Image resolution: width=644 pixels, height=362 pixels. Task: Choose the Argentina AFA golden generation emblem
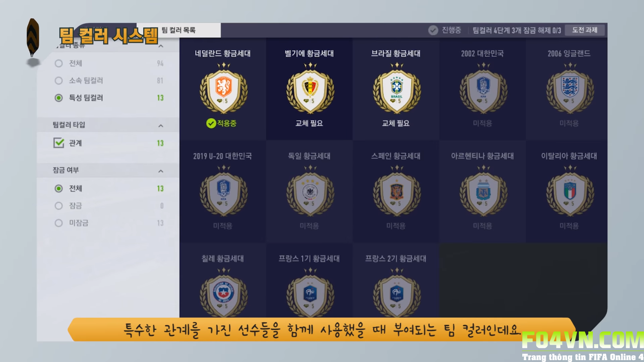(x=483, y=191)
